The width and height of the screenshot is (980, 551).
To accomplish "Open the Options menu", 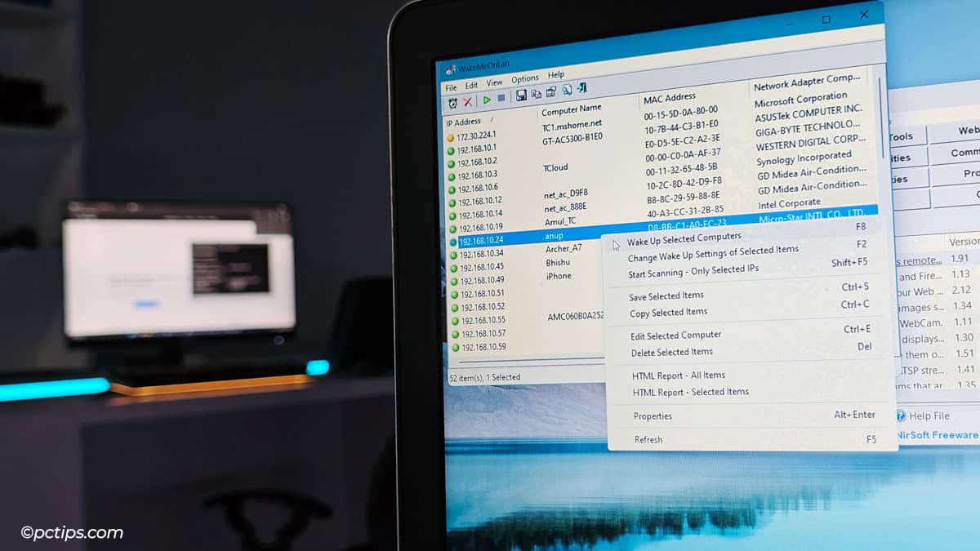I will coord(525,78).
